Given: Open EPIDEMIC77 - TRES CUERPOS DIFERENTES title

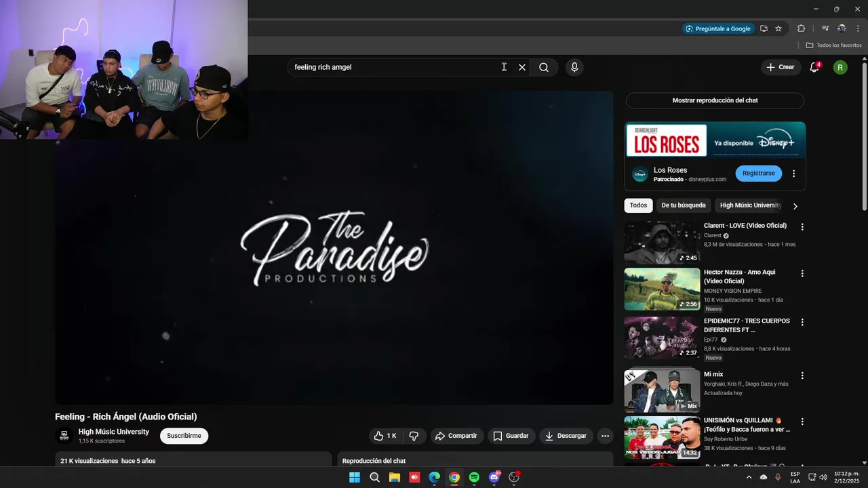Looking at the screenshot, I should pyautogui.click(x=747, y=325).
